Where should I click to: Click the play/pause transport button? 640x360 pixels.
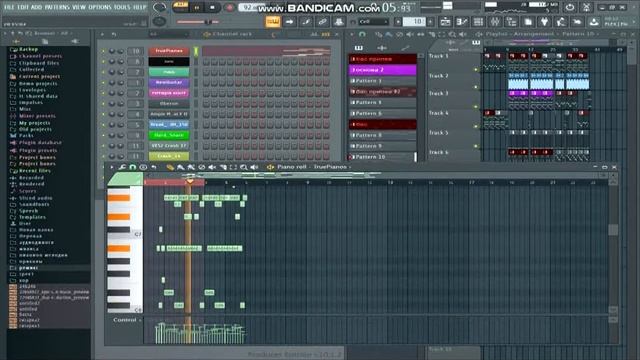[196, 8]
